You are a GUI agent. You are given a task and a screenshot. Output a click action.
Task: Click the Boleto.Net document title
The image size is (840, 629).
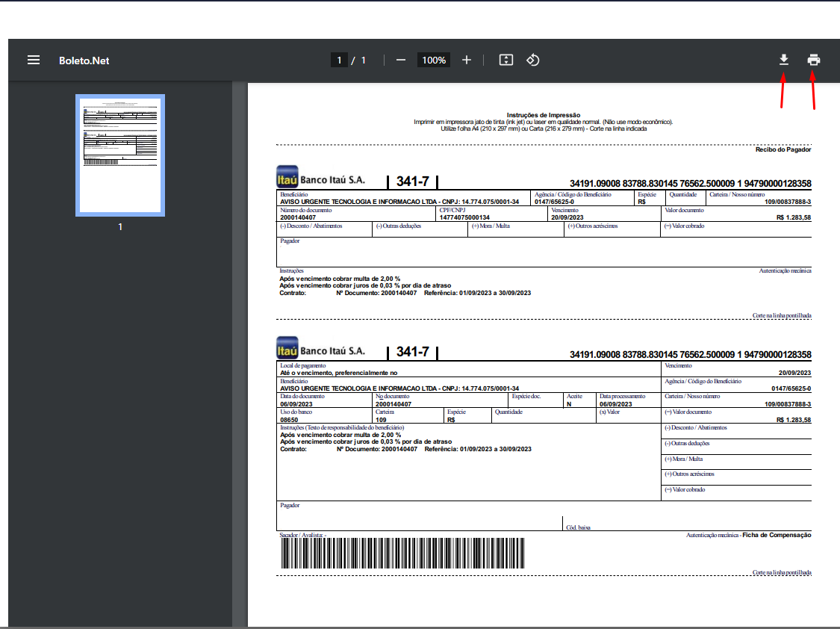tap(84, 61)
